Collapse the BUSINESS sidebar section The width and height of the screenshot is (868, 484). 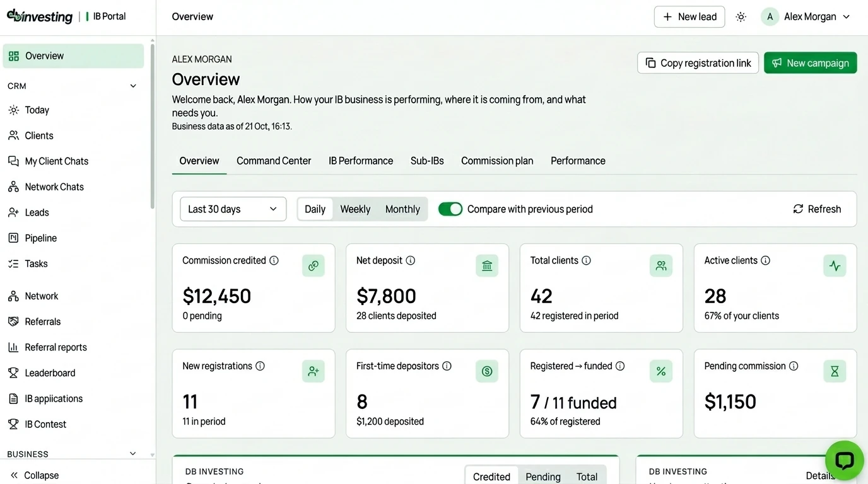click(133, 454)
